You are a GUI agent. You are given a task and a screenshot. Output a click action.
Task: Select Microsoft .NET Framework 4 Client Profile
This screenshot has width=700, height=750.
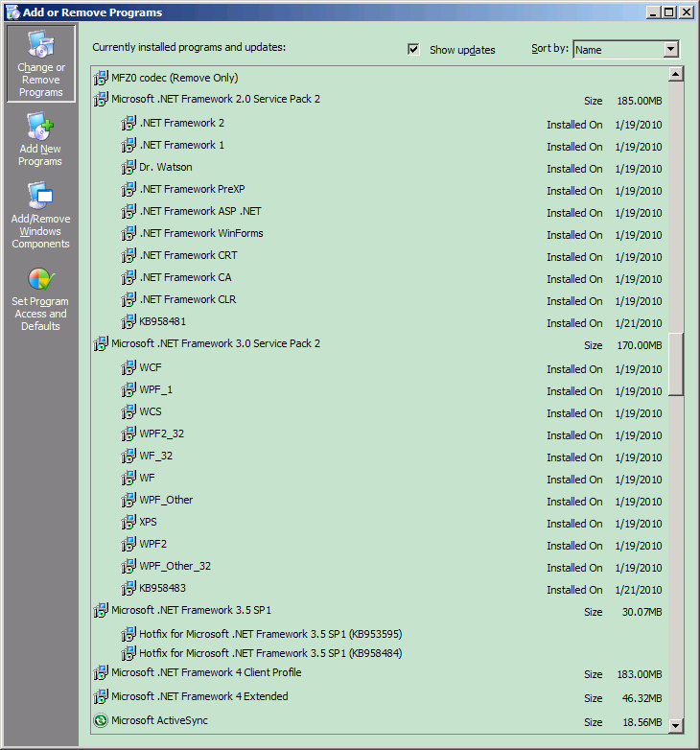pos(379,673)
